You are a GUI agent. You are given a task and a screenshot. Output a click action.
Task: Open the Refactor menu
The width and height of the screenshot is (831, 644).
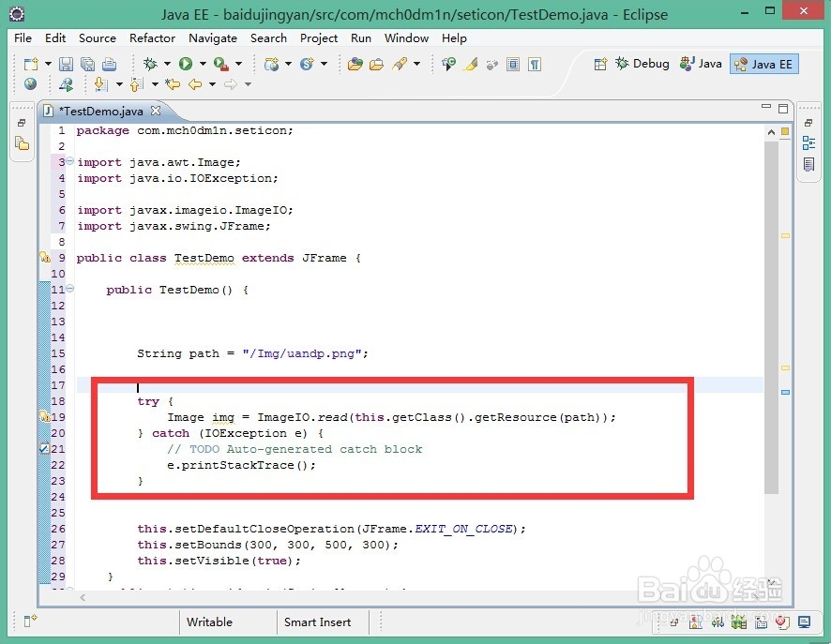[x=152, y=38]
